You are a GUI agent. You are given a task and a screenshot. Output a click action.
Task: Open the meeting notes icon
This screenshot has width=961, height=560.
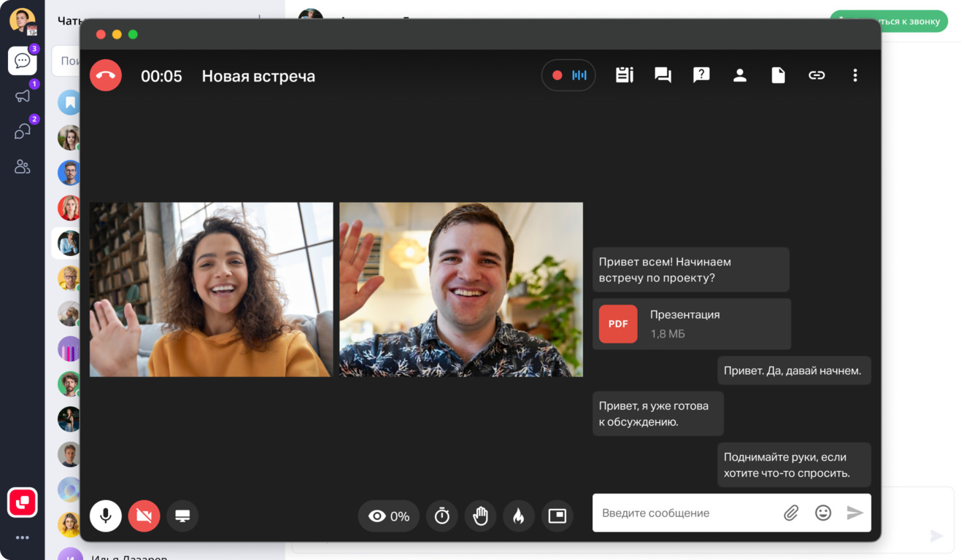[x=624, y=75]
